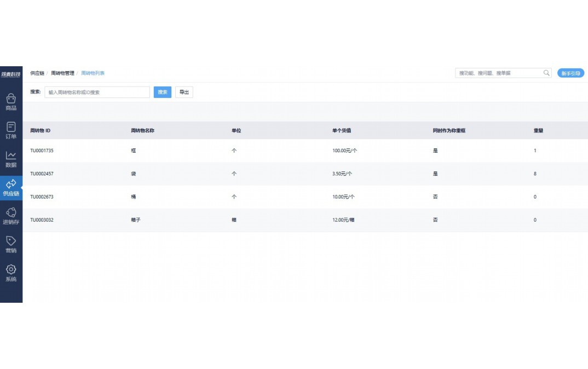Click the 周转物名称 column header
The width and height of the screenshot is (588, 369).
click(142, 131)
